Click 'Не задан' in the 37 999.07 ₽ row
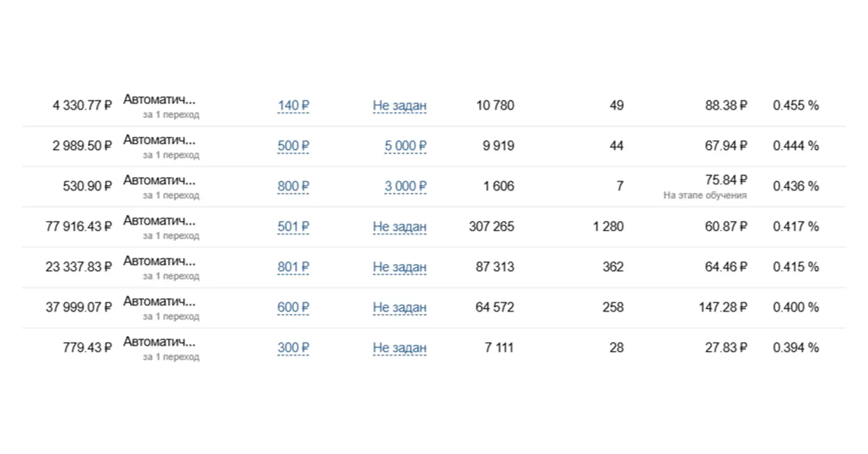Screen dimensions: 868x454 (x=399, y=307)
